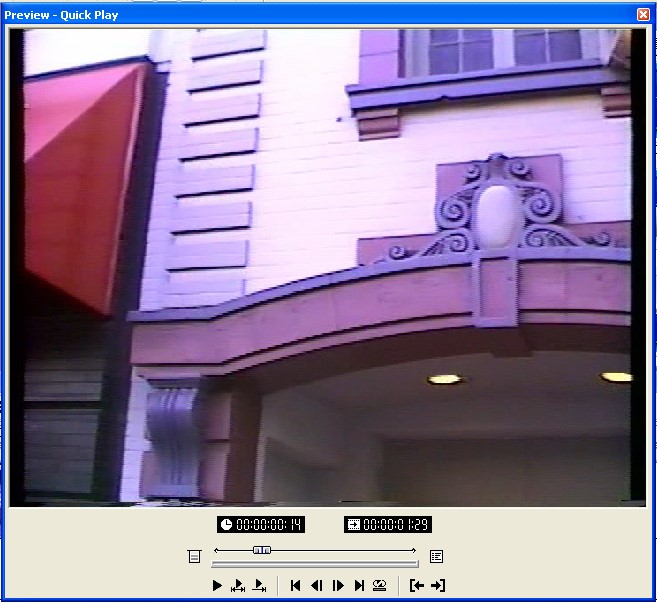Screen dimensions: 657x603
Task: Jump to last frame button
Action: [359, 585]
